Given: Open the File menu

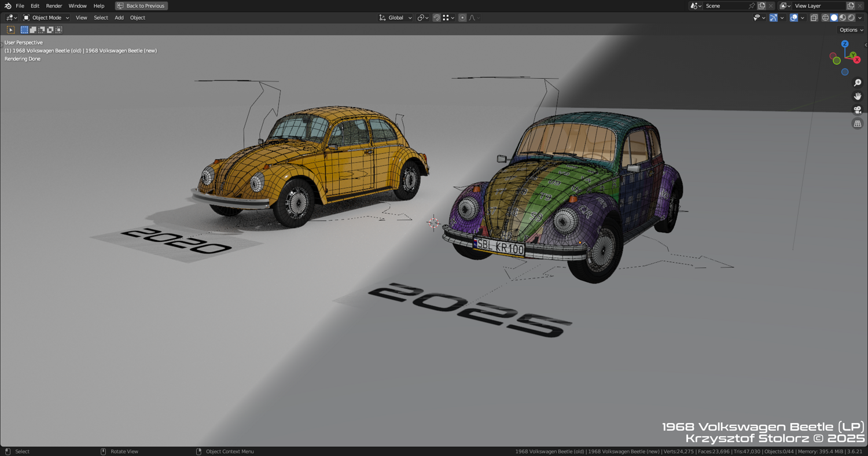Looking at the screenshot, I should 20,6.
